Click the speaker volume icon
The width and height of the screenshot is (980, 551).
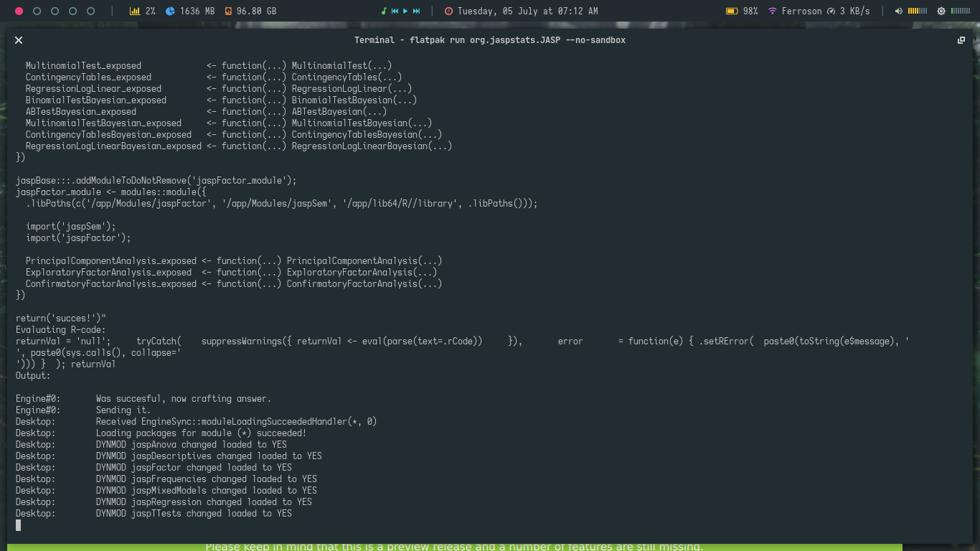pyautogui.click(x=898, y=11)
